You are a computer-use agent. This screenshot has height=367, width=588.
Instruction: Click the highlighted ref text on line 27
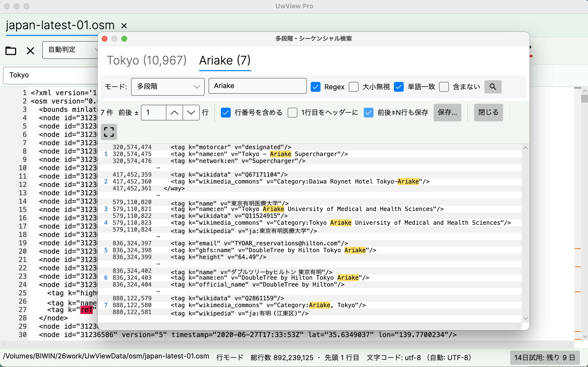pyautogui.click(x=87, y=310)
